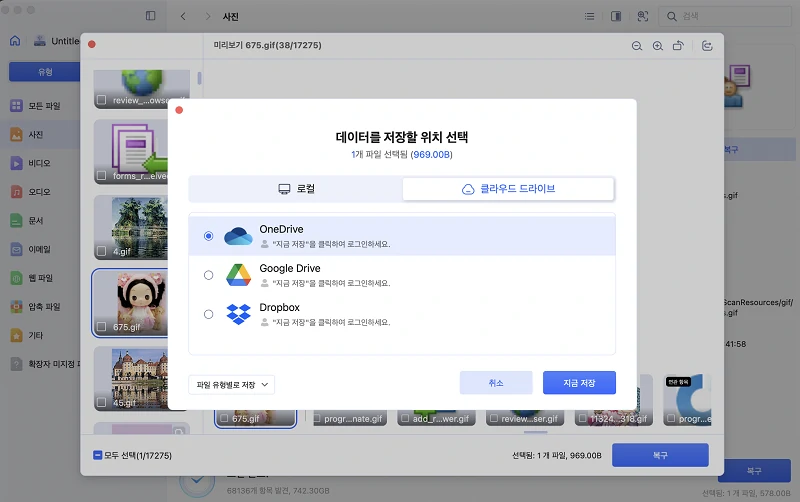Check the 45.gif thumbnail checkbox

pos(102,403)
